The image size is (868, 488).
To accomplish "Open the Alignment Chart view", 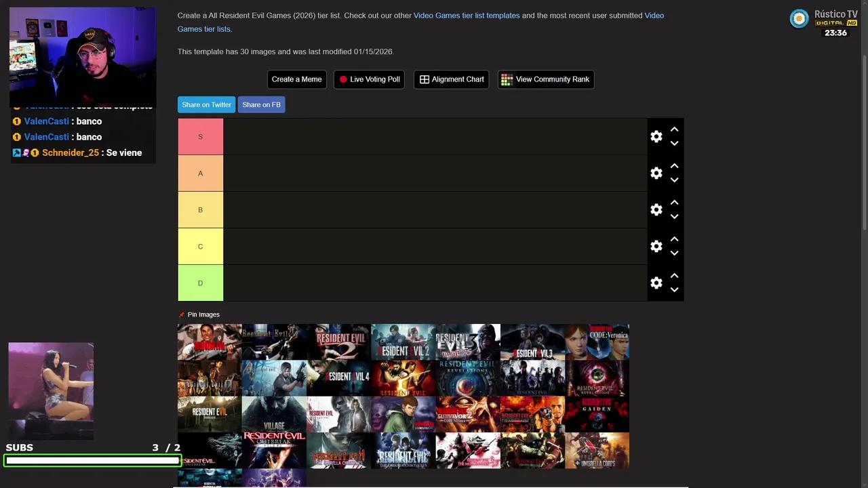I will click(451, 79).
